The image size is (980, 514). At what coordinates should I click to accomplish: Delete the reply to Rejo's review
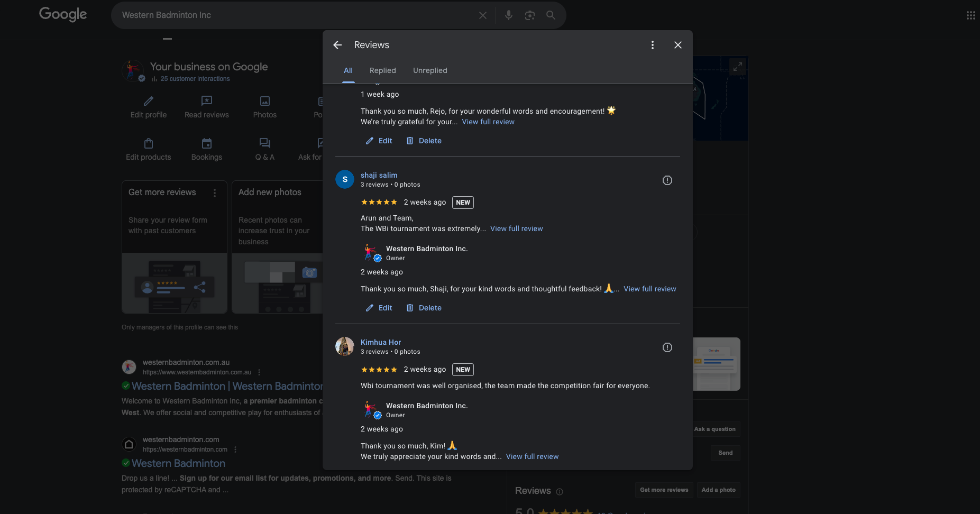(x=424, y=141)
